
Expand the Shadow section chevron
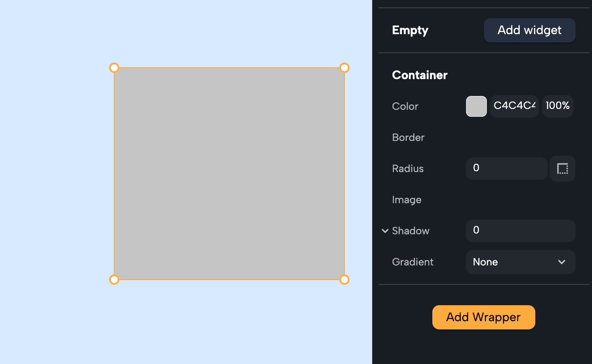[x=385, y=231]
